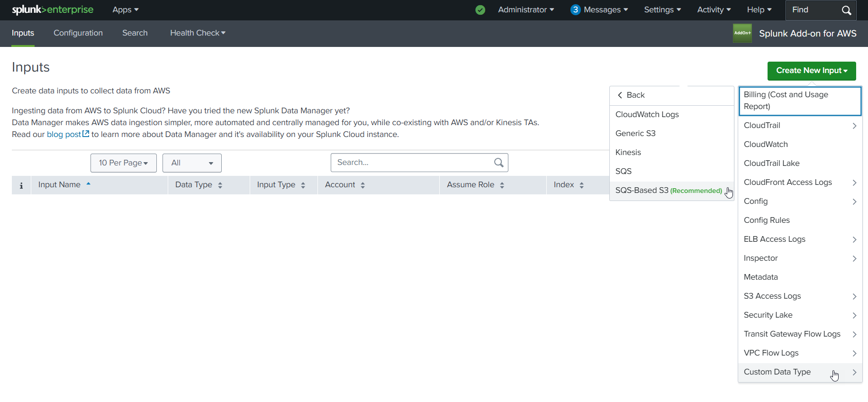Expand the Config submenu
Viewport: 868px width, 402px height.
(800, 201)
